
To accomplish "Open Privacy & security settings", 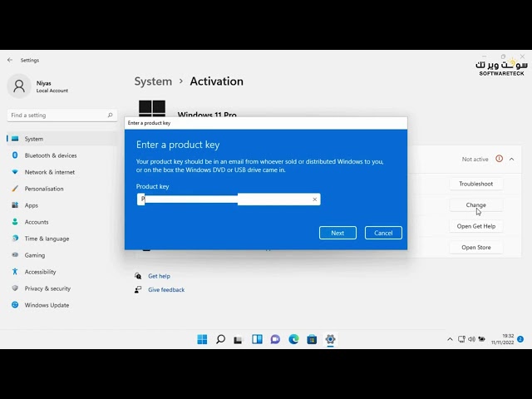I will click(62, 288).
